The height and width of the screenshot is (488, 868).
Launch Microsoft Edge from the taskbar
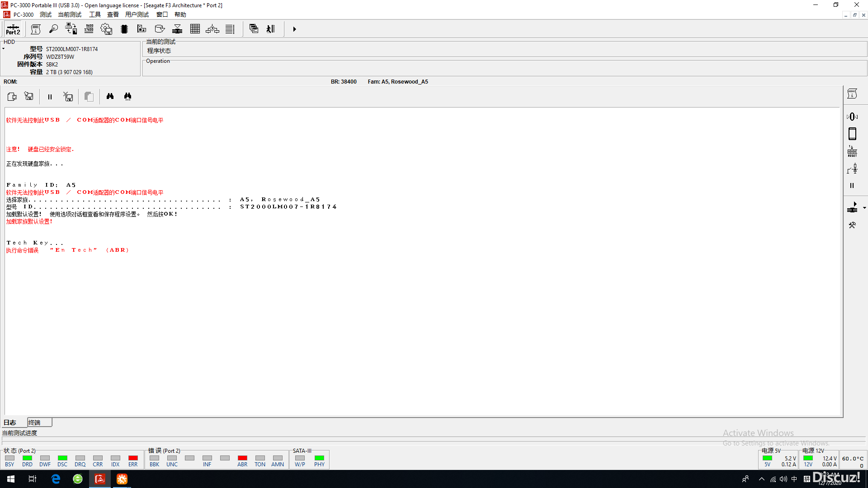coord(56,479)
